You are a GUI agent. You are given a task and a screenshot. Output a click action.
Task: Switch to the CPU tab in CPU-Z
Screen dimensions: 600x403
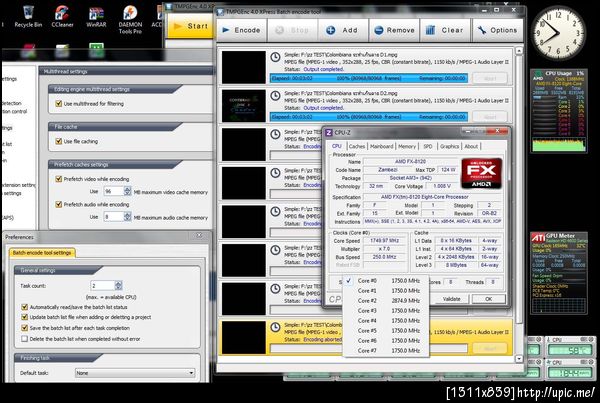337,146
